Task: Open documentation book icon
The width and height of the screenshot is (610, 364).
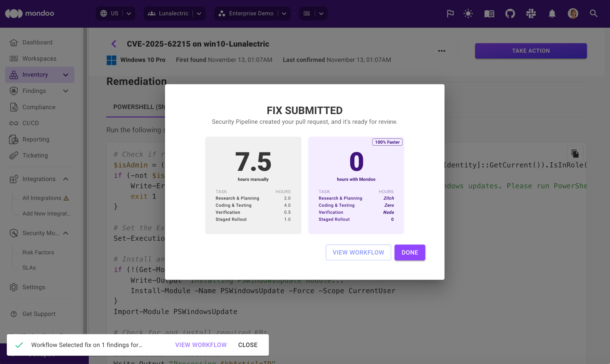Action: point(489,13)
